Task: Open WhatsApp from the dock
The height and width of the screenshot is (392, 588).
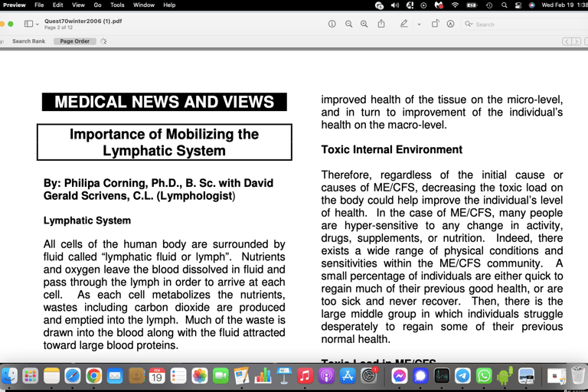Action: (484, 376)
